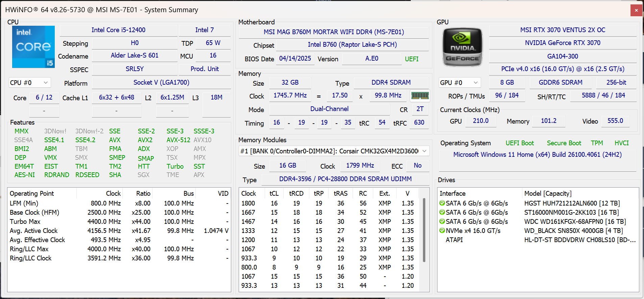Click the Intel Core i5-12400 name field
The width and height of the screenshot is (644, 299).
118,30
